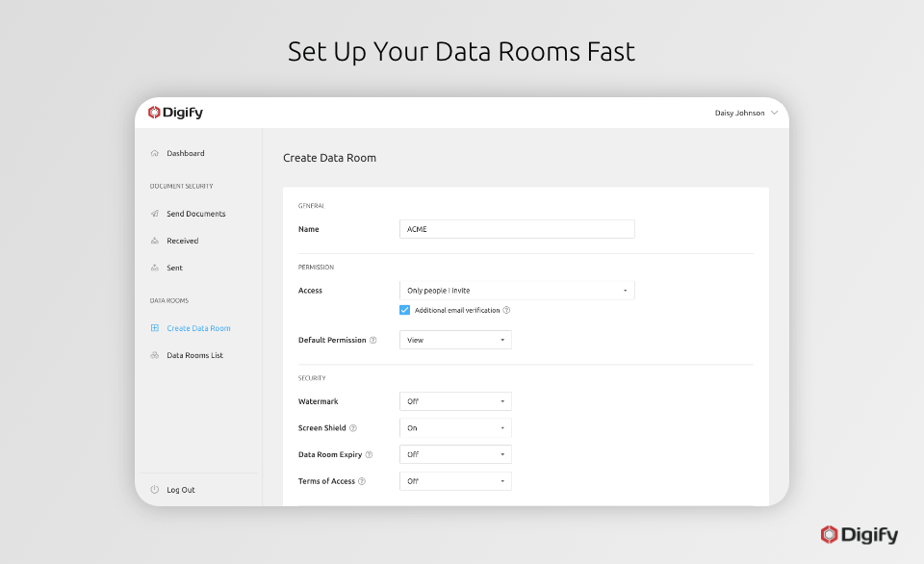
Task: Open the Data Rooms List page
Action: (x=193, y=354)
